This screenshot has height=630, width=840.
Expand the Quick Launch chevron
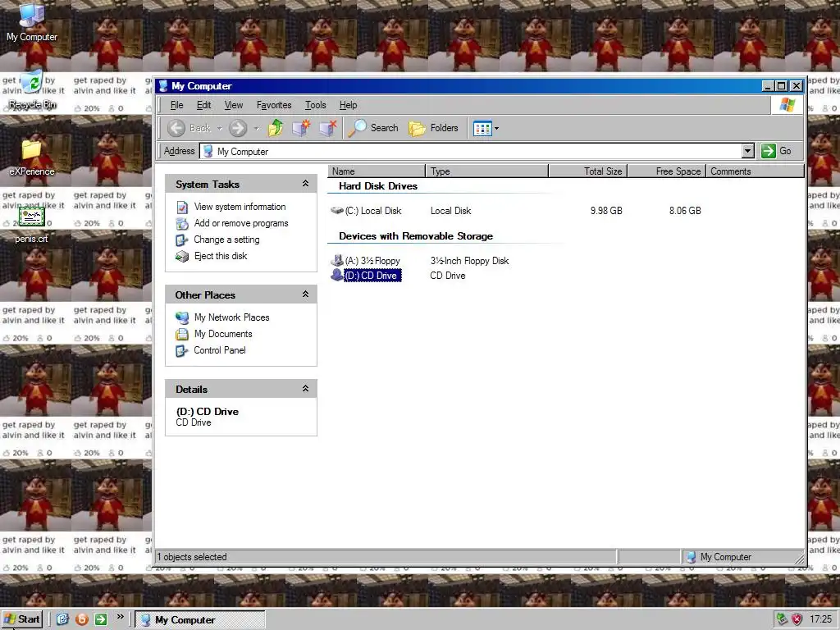121,617
